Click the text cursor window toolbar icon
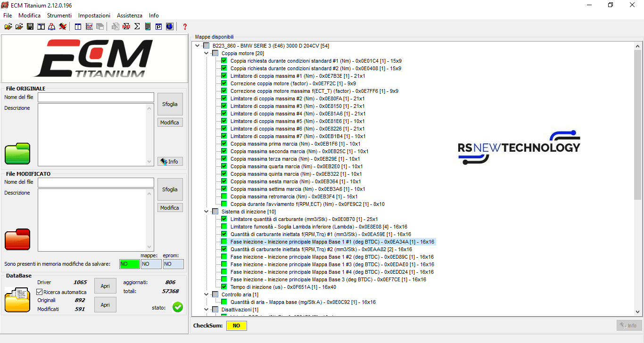This screenshot has height=343, width=644. pos(41,26)
